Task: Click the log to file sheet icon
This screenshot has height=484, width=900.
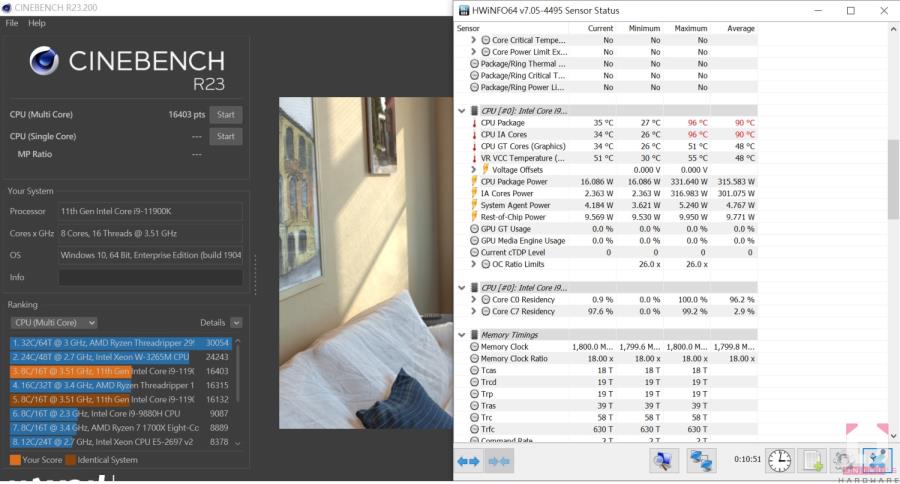Action: (812, 460)
